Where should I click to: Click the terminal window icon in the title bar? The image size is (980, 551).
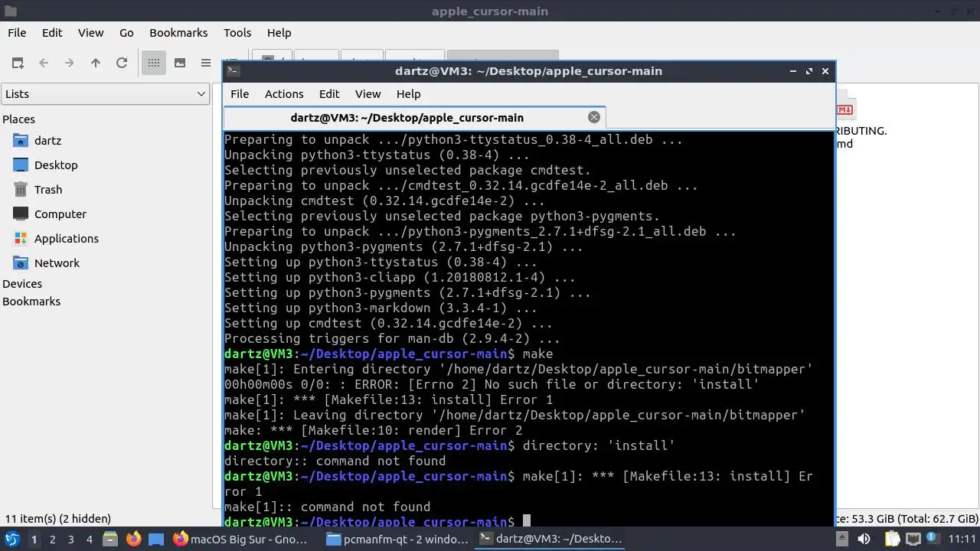(234, 71)
